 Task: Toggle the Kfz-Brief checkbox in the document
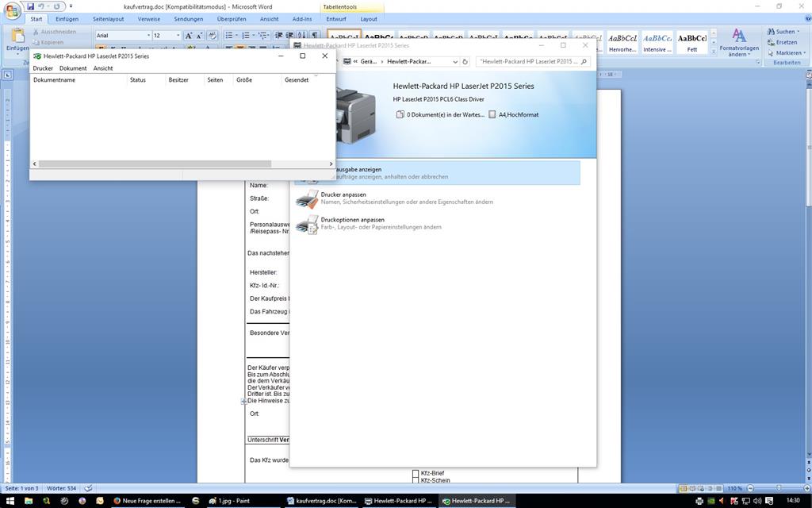pyautogui.click(x=416, y=473)
